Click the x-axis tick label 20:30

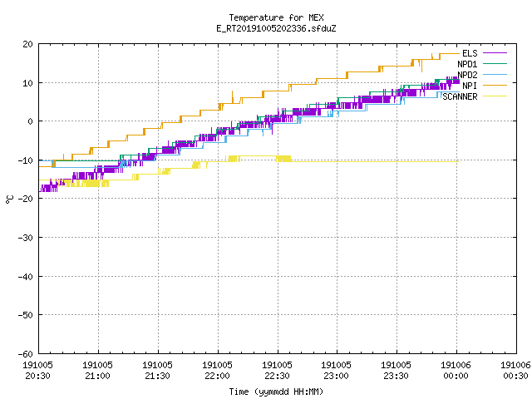point(37,376)
